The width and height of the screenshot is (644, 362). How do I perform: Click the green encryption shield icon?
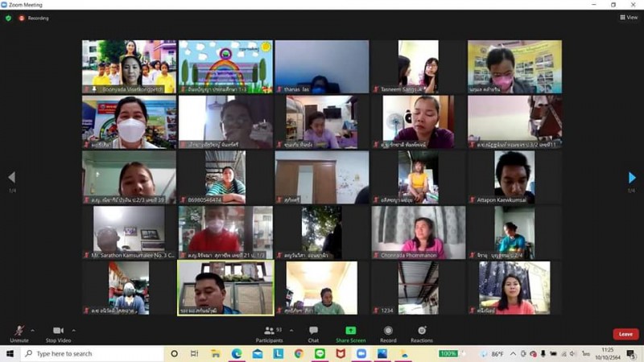[8, 18]
